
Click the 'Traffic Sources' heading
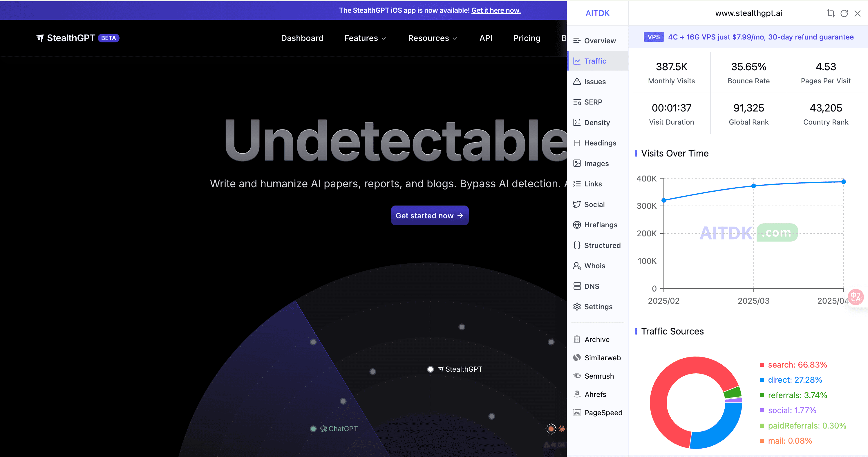point(672,331)
